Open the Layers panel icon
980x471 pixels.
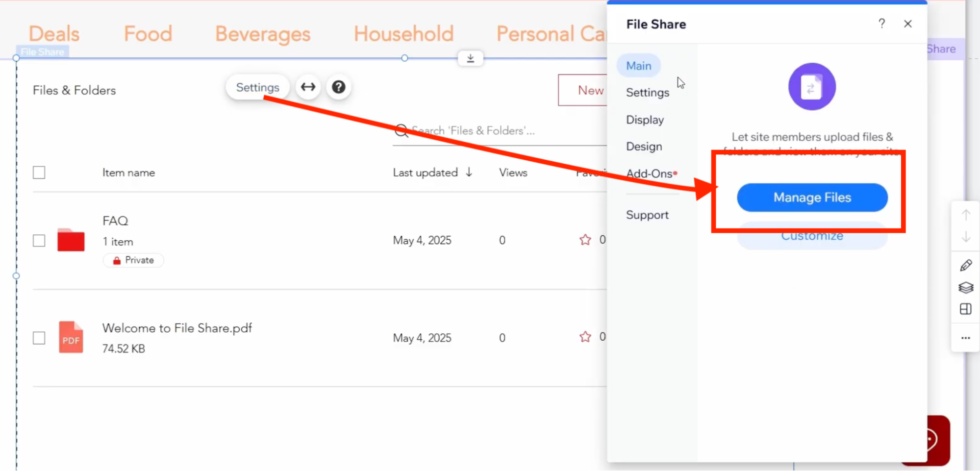[965, 287]
